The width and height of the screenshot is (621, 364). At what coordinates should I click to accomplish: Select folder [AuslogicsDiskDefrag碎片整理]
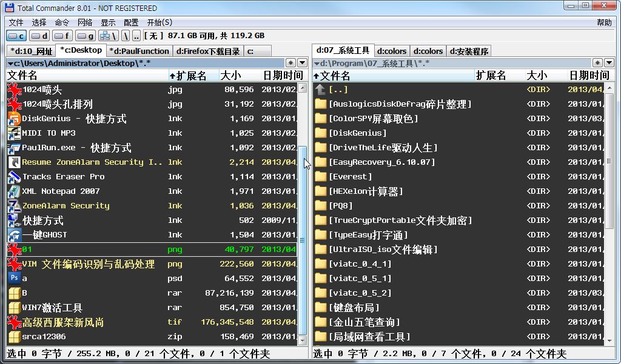pos(458,104)
